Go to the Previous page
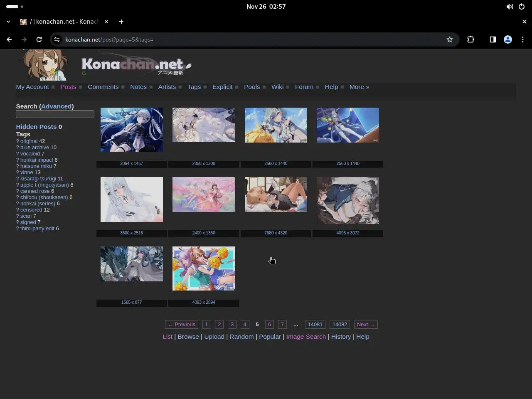 pos(182,325)
